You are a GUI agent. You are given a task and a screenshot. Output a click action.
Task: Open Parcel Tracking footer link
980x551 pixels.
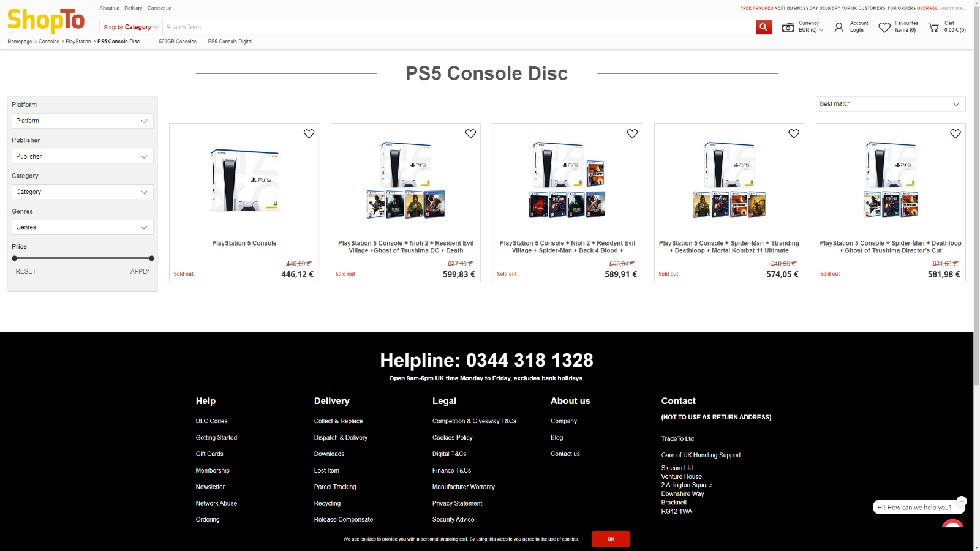335,487
